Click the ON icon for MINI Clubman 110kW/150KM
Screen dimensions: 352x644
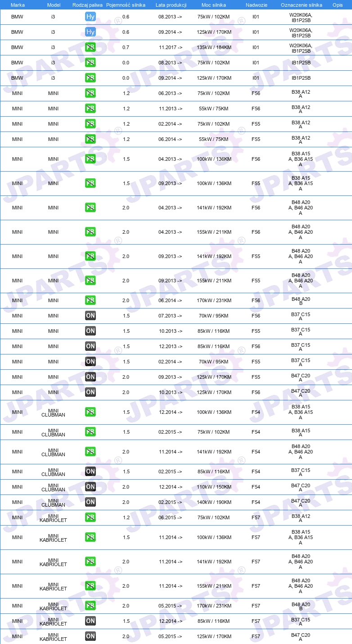pos(90,487)
